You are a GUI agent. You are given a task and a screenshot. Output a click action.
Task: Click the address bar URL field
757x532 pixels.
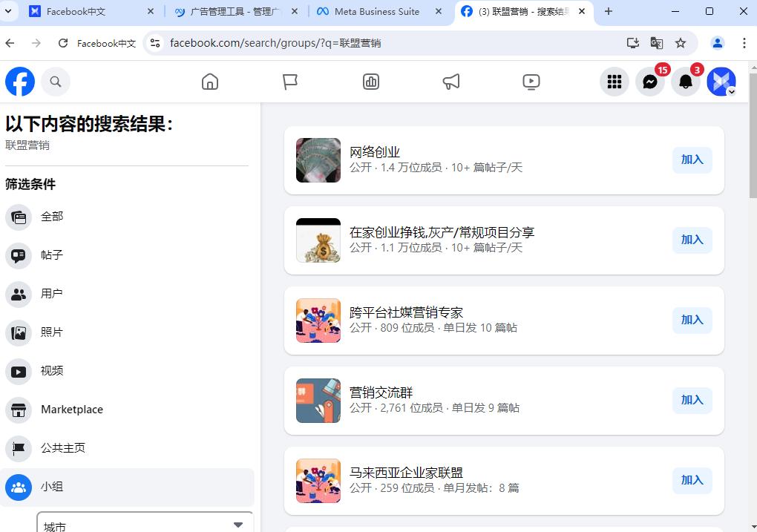[x=393, y=43]
